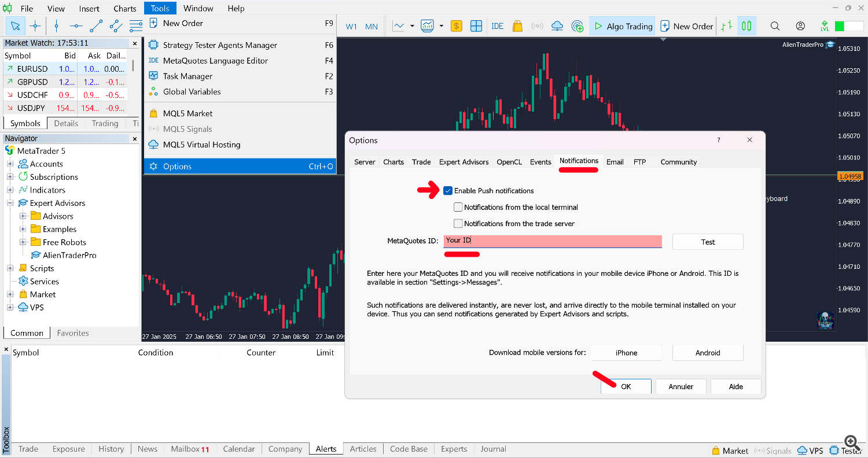This screenshot has height=458, width=868.
Task: Open the user account profile icon
Action: click(x=800, y=26)
